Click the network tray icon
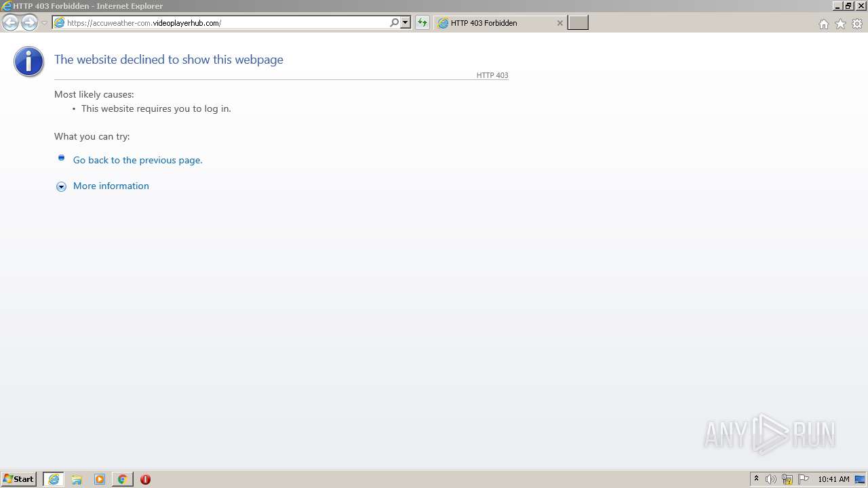This screenshot has height=488, width=868. (787, 479)
